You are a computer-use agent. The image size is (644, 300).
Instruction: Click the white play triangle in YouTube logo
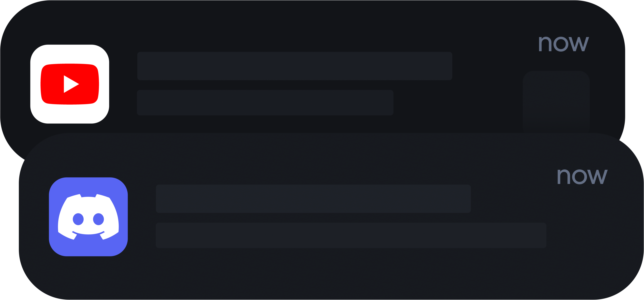pyautogui.click(x=70, y=84)
